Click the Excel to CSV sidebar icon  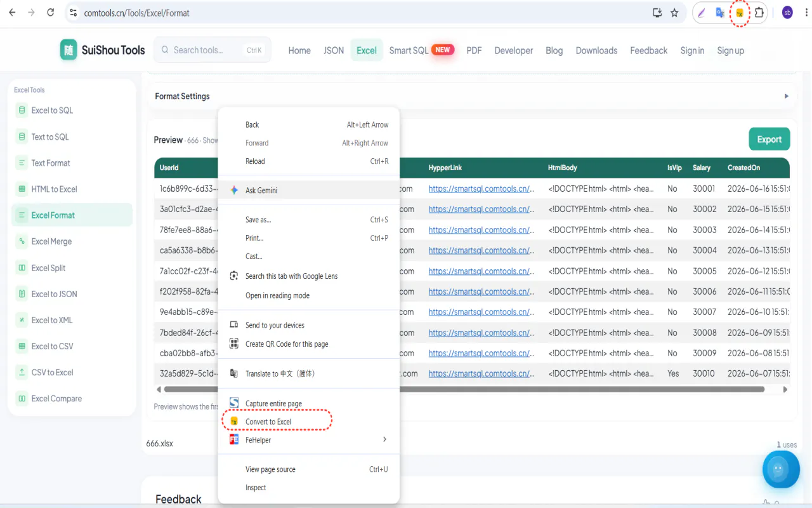(x=22, y=346)
